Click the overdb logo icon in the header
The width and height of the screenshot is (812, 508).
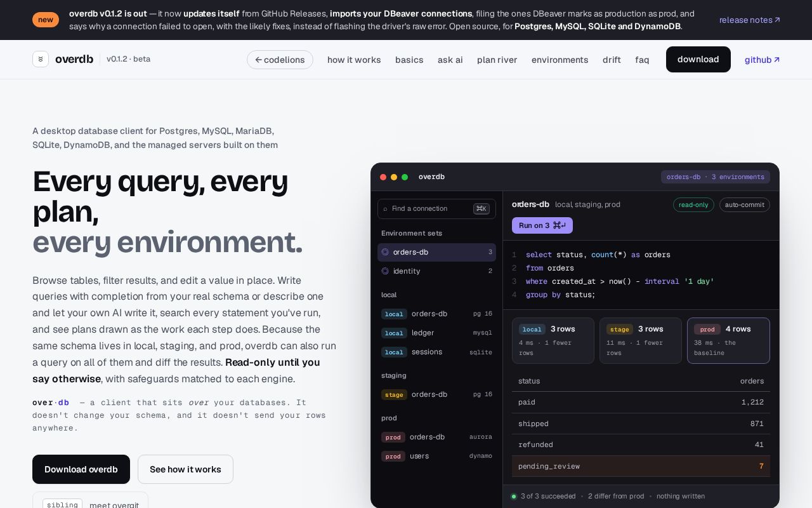(x=41, y=59)
